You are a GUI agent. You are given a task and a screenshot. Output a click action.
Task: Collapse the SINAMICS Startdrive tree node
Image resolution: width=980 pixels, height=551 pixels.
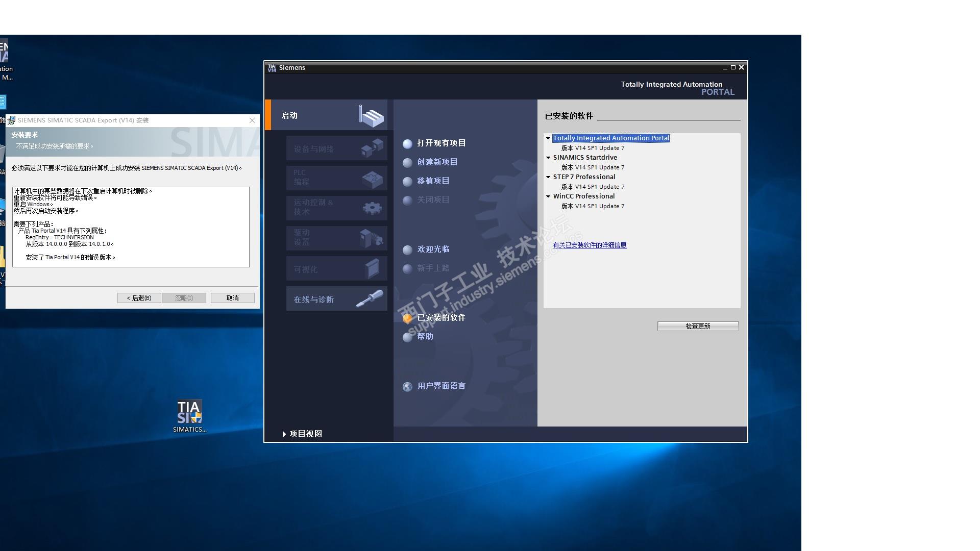click(548, 158)
